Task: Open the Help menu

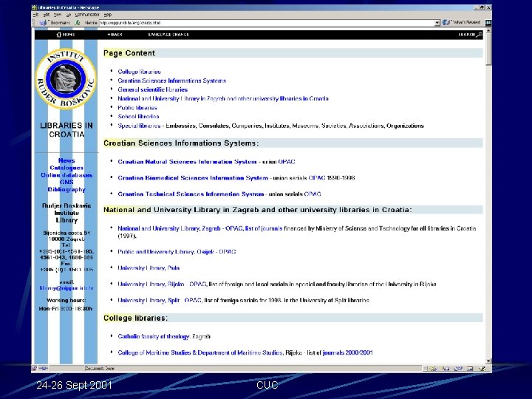Action: coord(108,15)
